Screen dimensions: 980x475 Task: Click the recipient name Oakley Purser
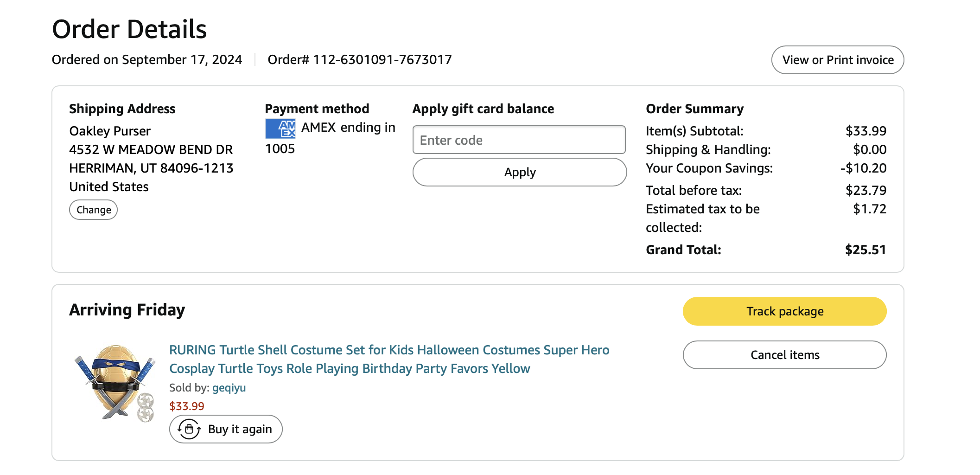110,131
